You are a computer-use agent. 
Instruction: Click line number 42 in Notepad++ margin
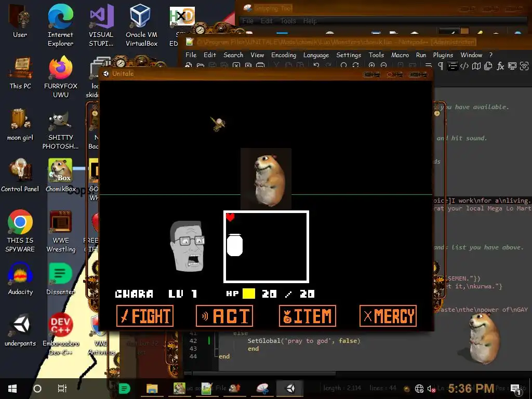(x=193, y=341)
